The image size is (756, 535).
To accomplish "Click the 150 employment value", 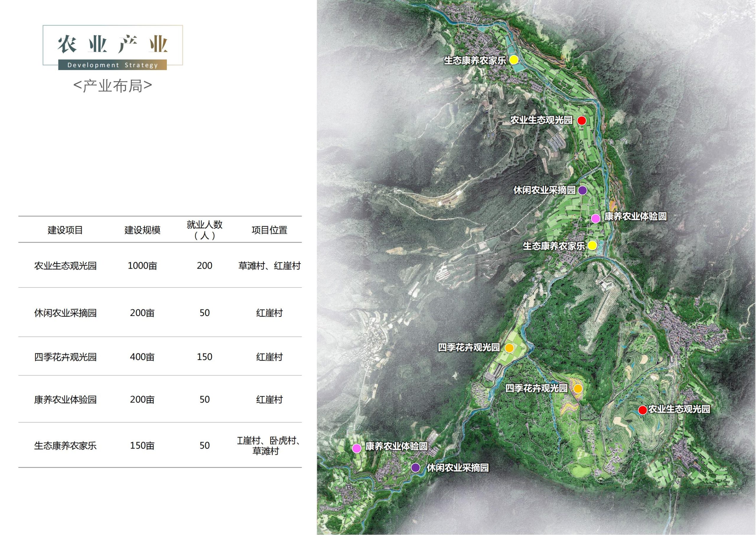I will [204, 357].
